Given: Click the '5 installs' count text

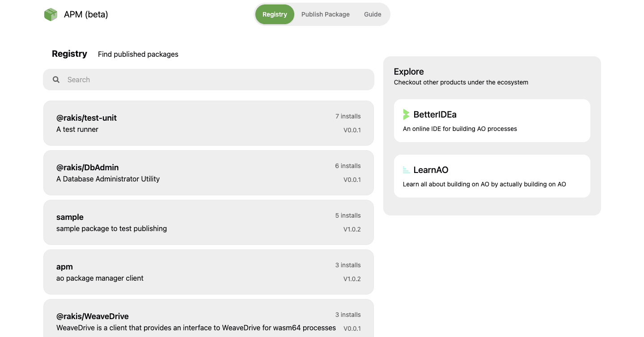Looking at the screenshot, I should [x=348, y=215].
